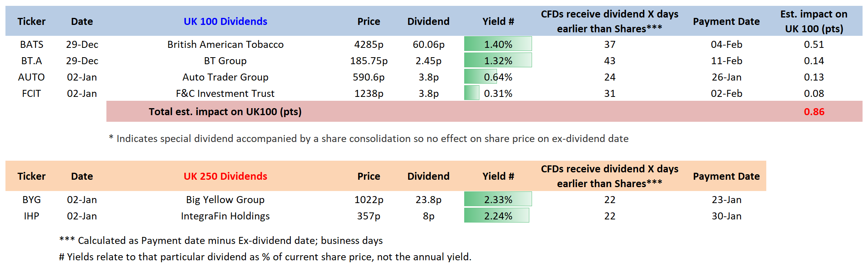The image size is (868, 270).
Task: Click the 60.06p dividend cell
Action: pos(428,44)
